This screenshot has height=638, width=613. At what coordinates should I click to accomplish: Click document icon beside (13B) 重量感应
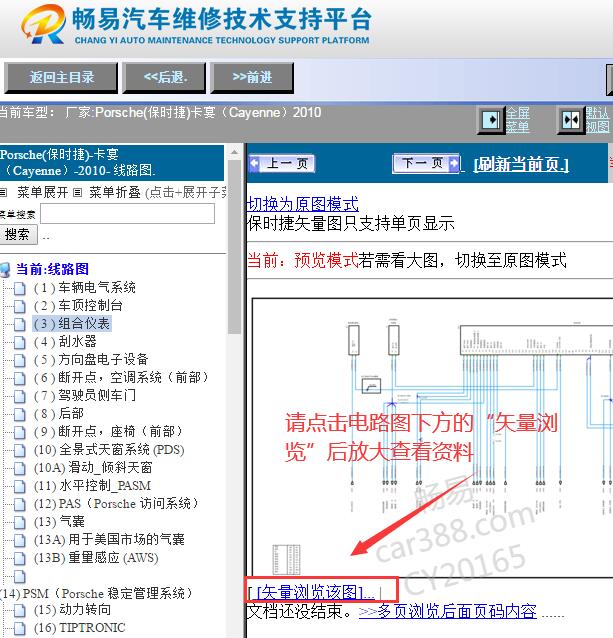tap(19, 558)
